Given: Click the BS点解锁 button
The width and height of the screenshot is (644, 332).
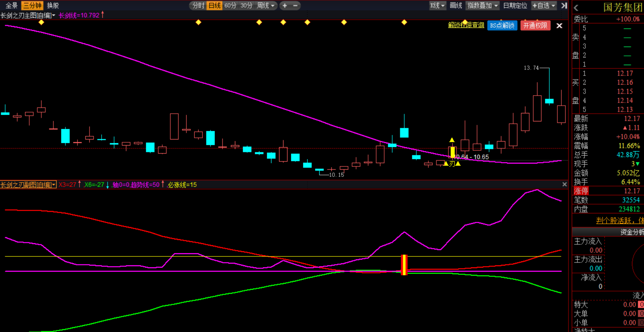Looking at the screenshot, I should 502,25.
